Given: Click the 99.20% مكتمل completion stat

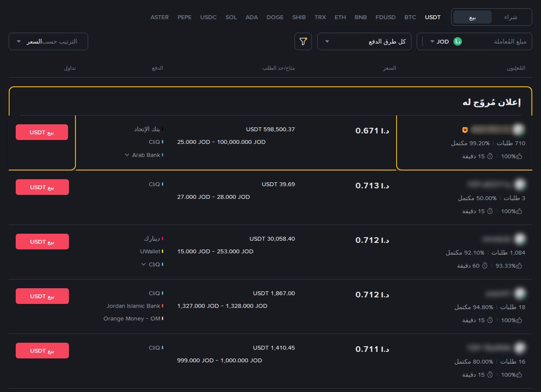Looking at the screenshot, I should tap(470, 143).
